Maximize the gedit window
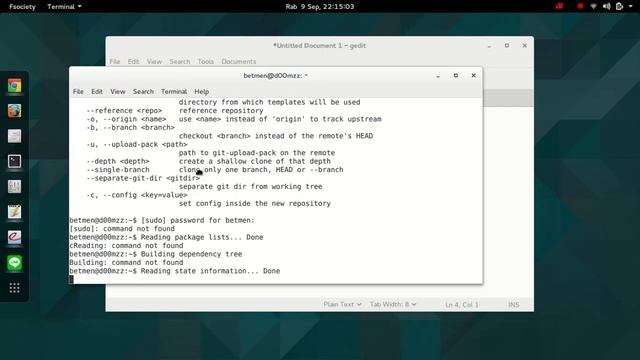The image size is (640, 360). coord(507,46)
